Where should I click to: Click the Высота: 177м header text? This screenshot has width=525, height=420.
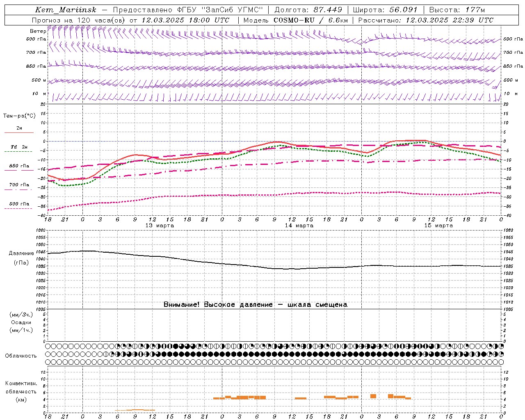tap(457, 10)
